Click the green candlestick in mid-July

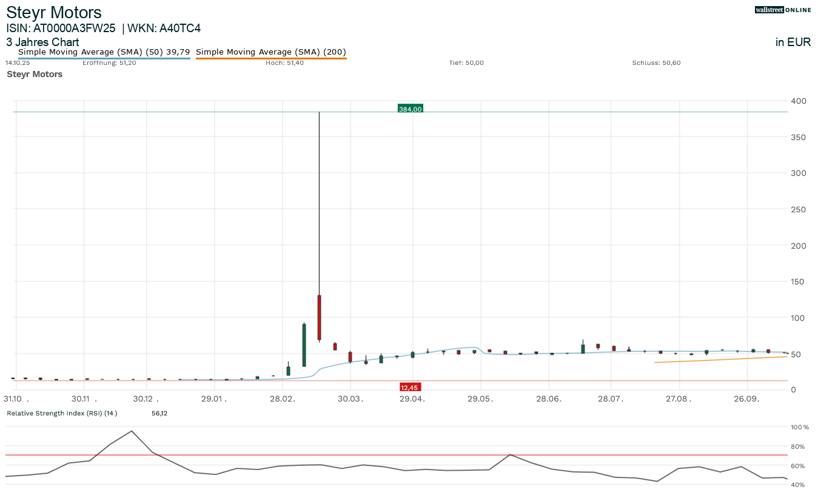click(x=583, y=349)
